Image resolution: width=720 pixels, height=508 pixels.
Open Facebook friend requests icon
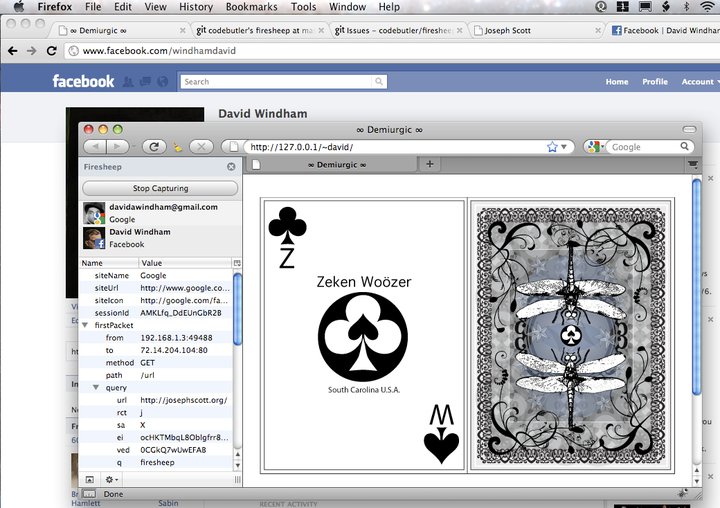click(128, 81)
